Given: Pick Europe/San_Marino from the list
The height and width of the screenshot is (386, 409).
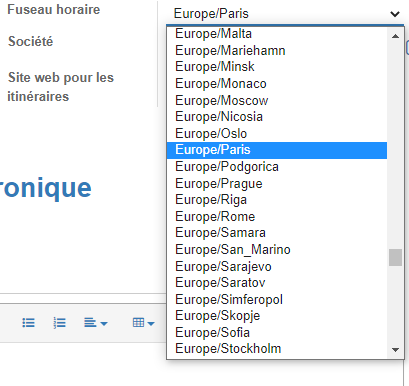Looking at the screenshot, I should click(x=277, y=249).
